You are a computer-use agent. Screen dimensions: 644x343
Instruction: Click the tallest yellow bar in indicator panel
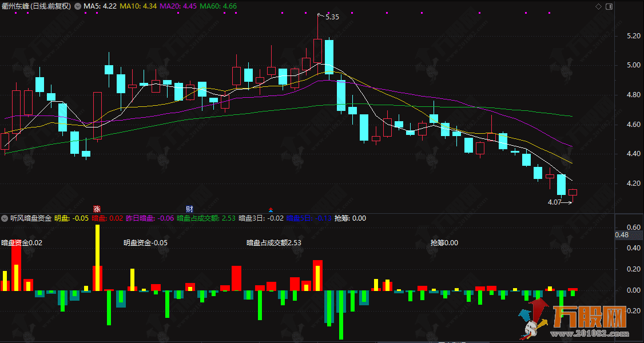(x=98, y=257)
